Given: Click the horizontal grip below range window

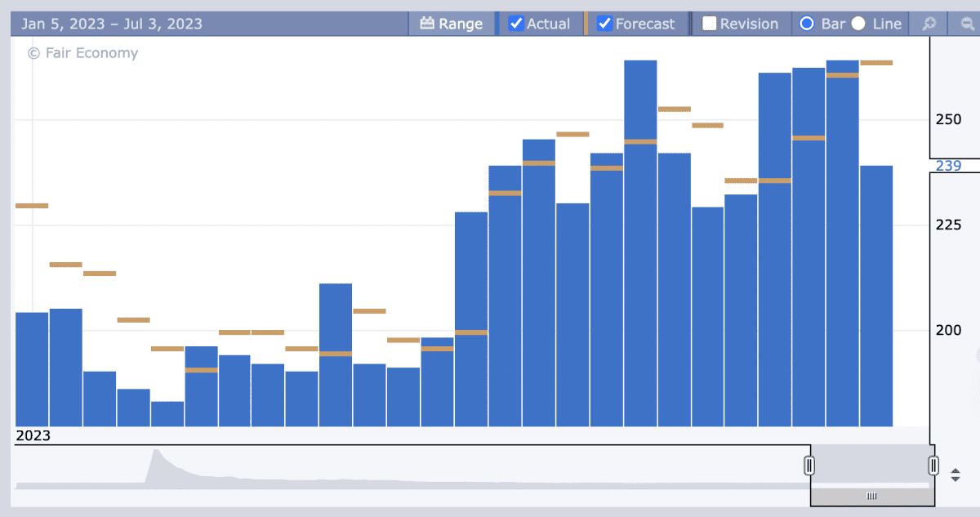Looking at the screenshot, I should click(x=871, y=496).
